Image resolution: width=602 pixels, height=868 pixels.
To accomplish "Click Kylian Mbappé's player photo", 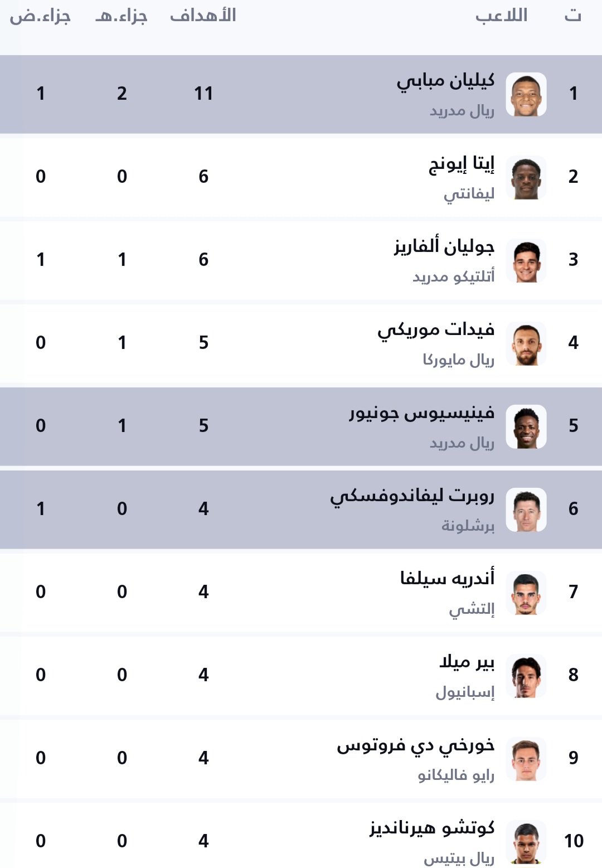I will (x=526, y=94).
